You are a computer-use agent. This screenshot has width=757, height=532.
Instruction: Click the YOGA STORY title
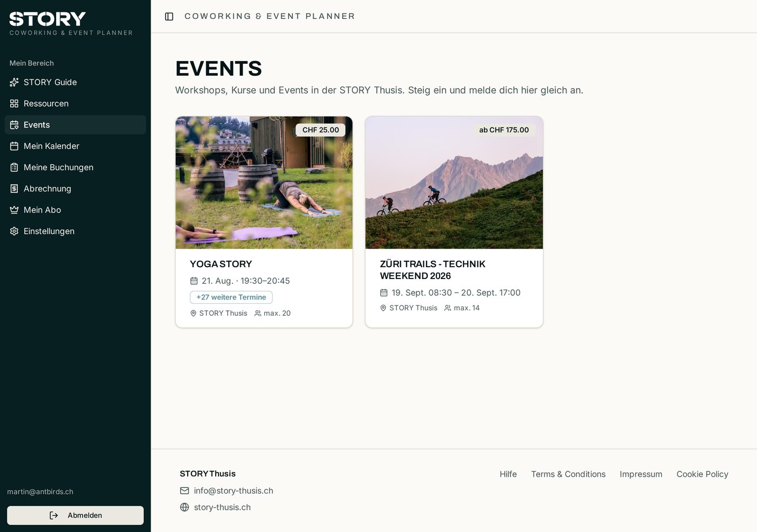221,264
